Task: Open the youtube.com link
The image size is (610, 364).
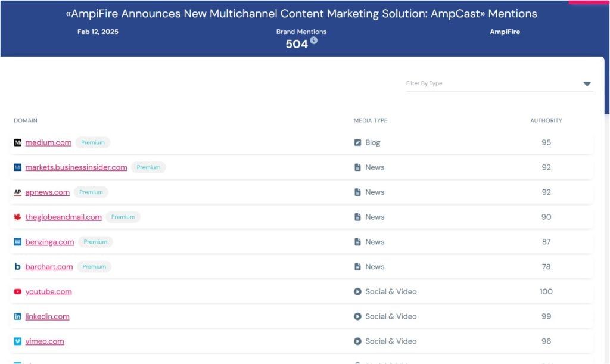Action: pos(49,292)
